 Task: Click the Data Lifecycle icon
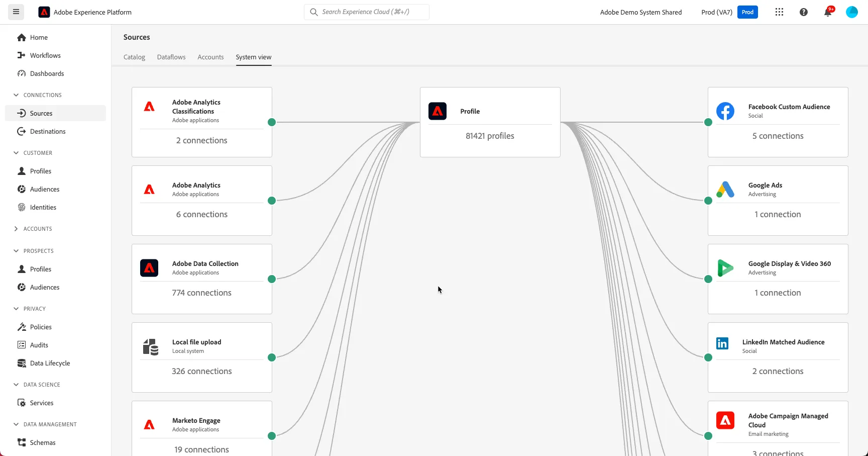pyautogui.click(x=22, y=363)
